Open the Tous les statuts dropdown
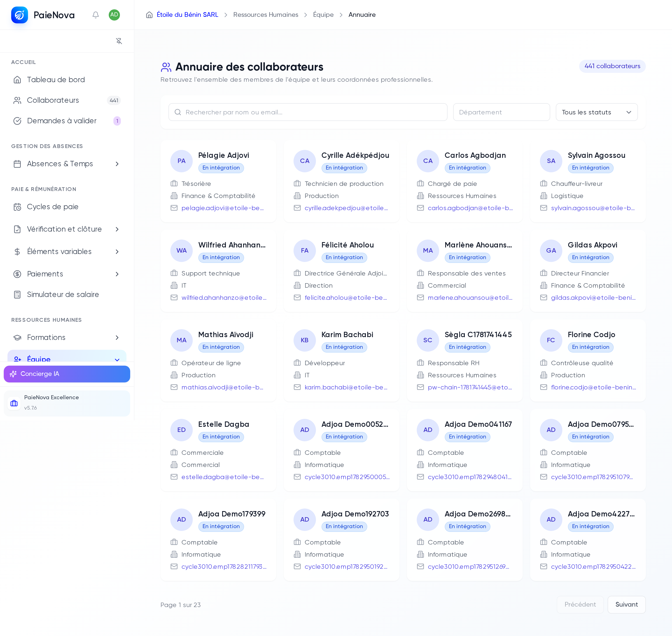The image size is (672, 636). (x=596, y=112)
